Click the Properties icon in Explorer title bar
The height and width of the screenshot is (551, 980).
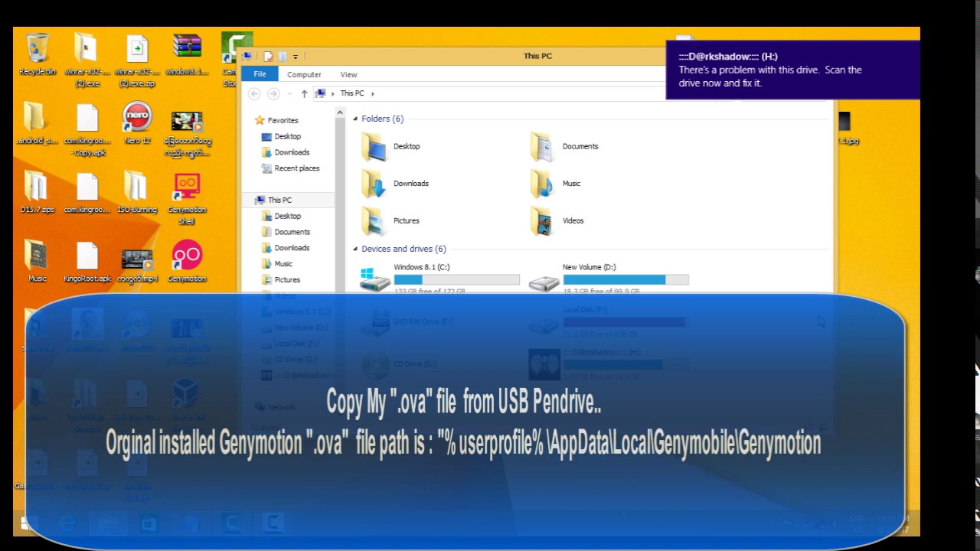pos(269,56)
